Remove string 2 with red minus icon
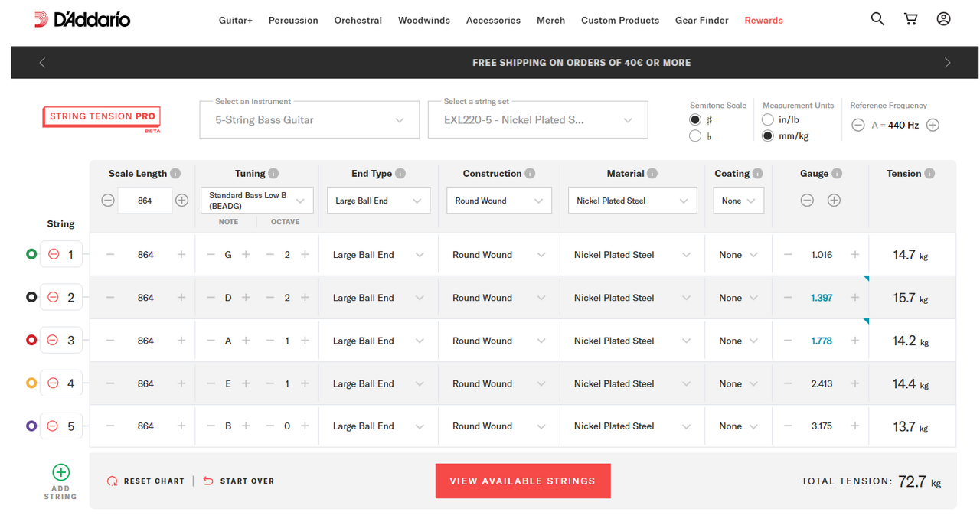The width and height of the screenshot is (980, 522). [x=54, y=298]
